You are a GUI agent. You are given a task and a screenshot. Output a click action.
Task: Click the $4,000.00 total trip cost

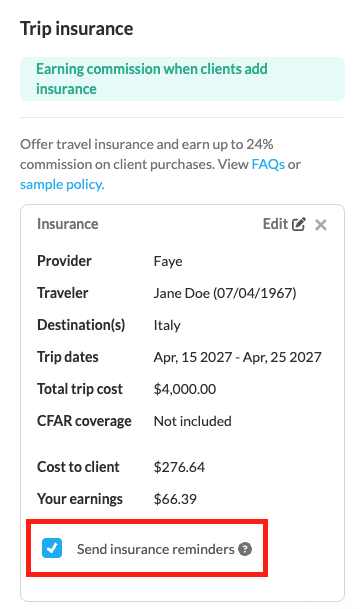tap(185, 389)
